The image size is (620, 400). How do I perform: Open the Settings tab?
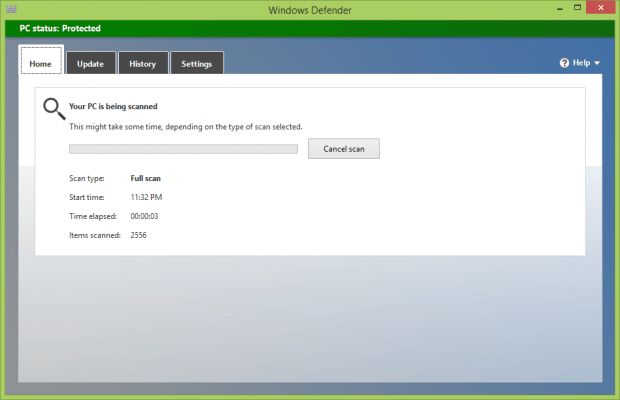pos(197,63)
